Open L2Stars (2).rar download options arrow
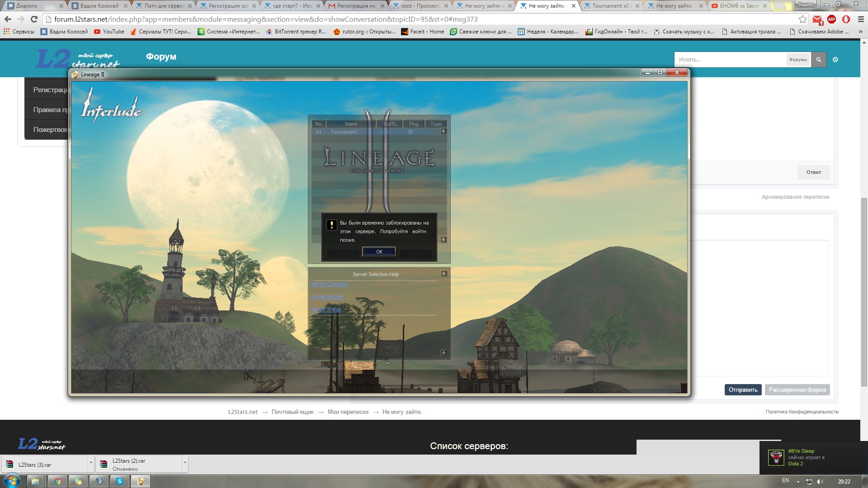This screenshot has height=488, width=868. [x=185, y=464]
